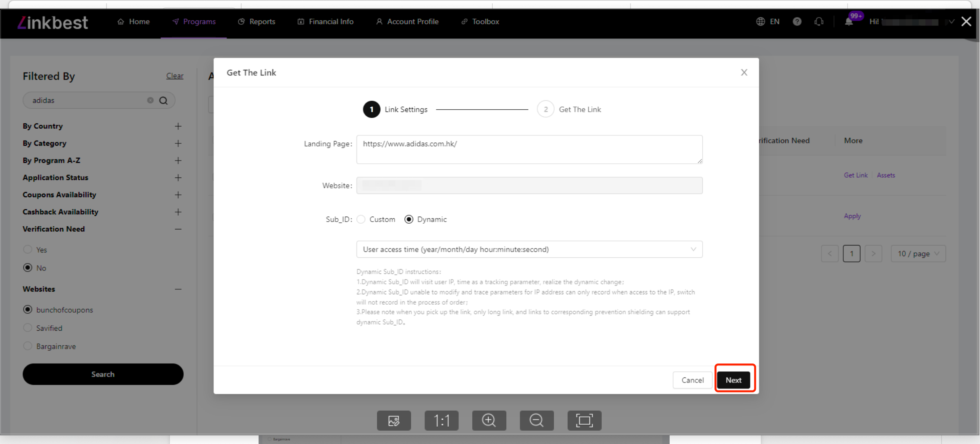Click the Home menu item

tap(133, 21)
